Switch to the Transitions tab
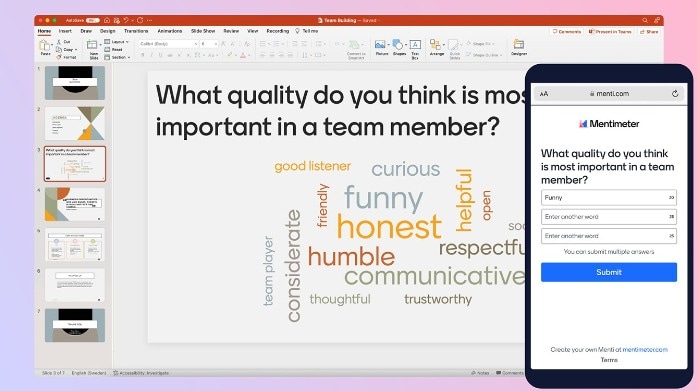Viewport: 697px width, 391px height. click(136, 31)
